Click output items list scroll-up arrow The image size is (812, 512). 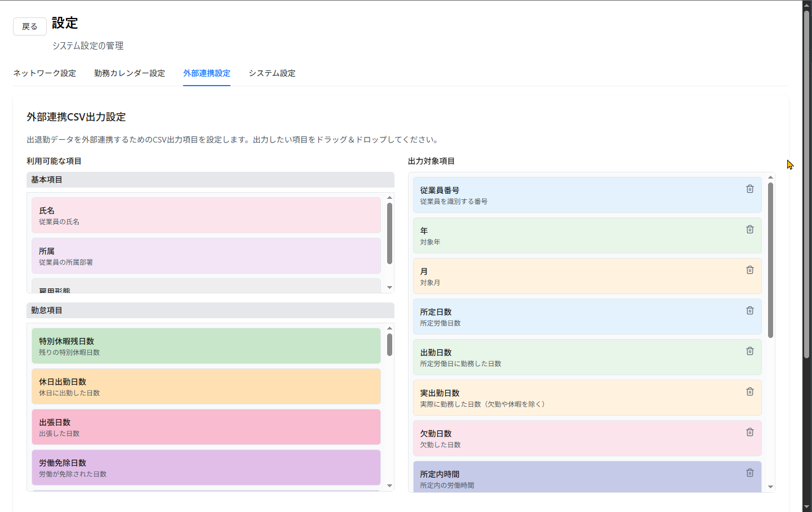[x=770, y=177]
